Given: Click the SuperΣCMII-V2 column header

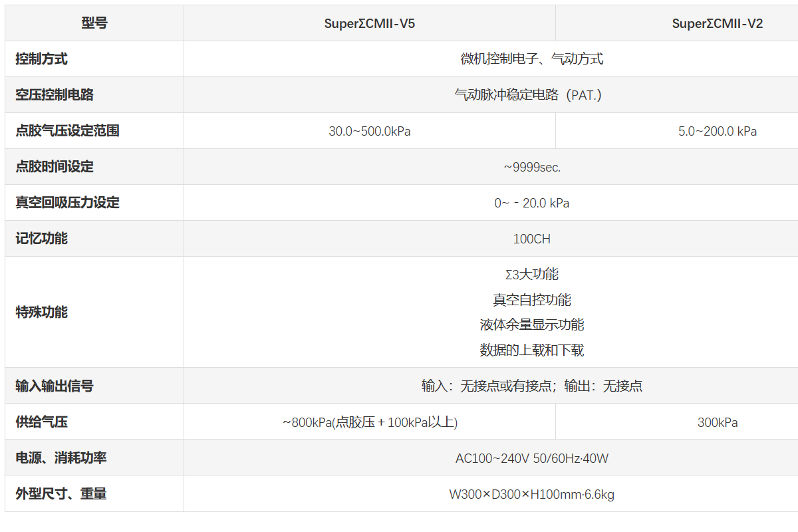Looking at the screenshot, I should [x=717, y=24].
